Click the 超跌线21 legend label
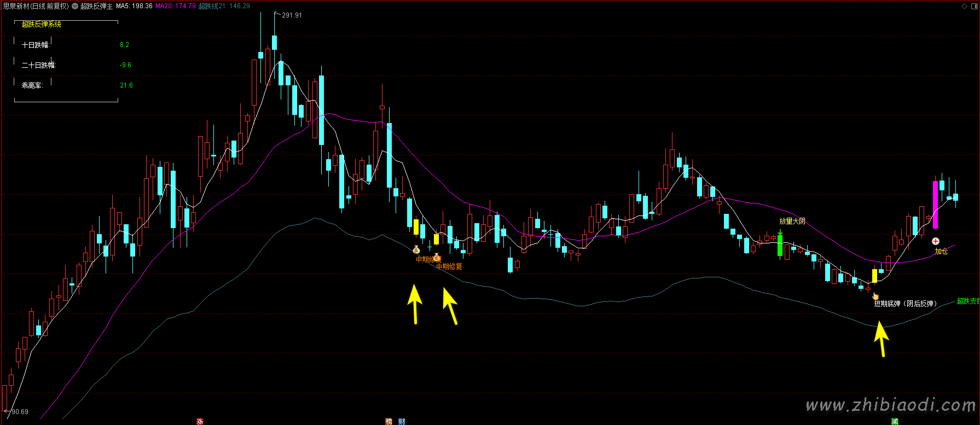Screen dimensions: 980x425 [224, 6]
